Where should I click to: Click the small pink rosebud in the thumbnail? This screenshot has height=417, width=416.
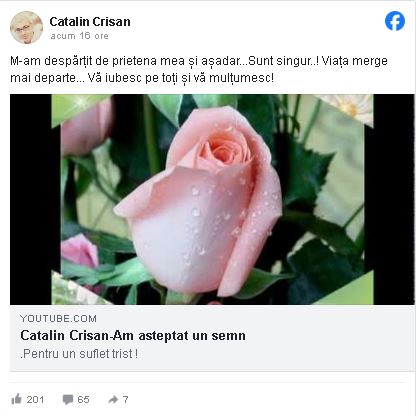80,252
